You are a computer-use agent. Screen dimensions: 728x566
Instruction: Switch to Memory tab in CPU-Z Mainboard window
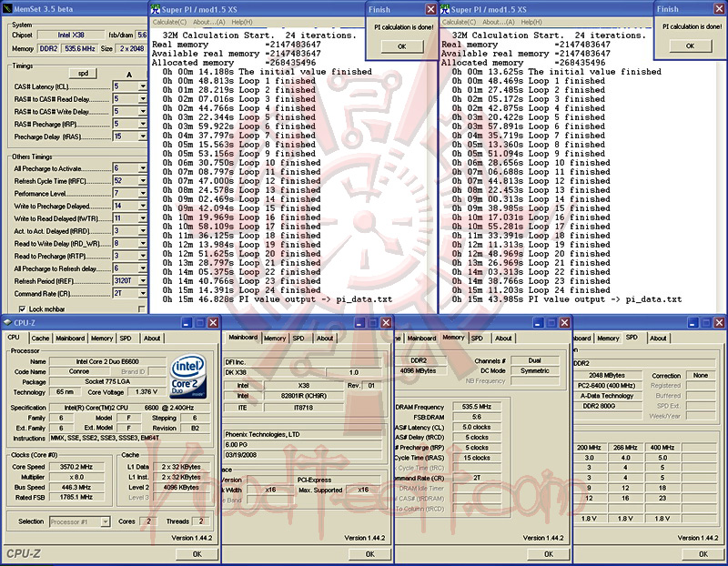click(275, 339)
